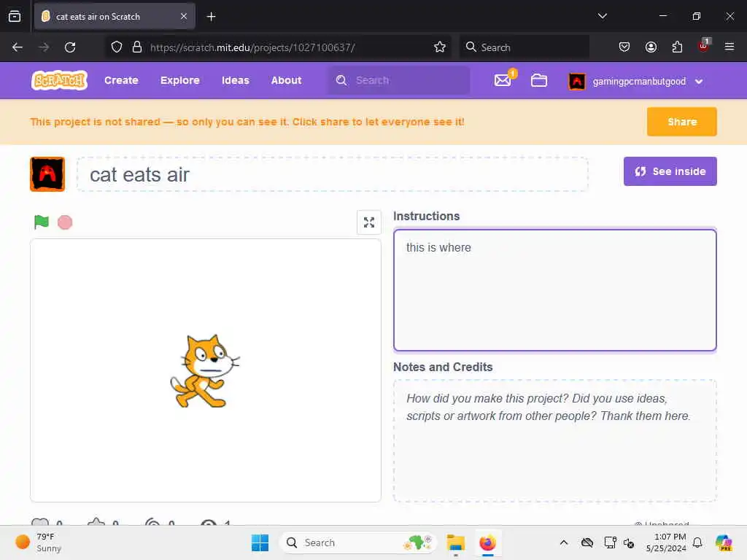Viewport: 747px width, 560px height.
Task: Open Pocket save icon in toolbar
Action: click(x=624, y=47)
